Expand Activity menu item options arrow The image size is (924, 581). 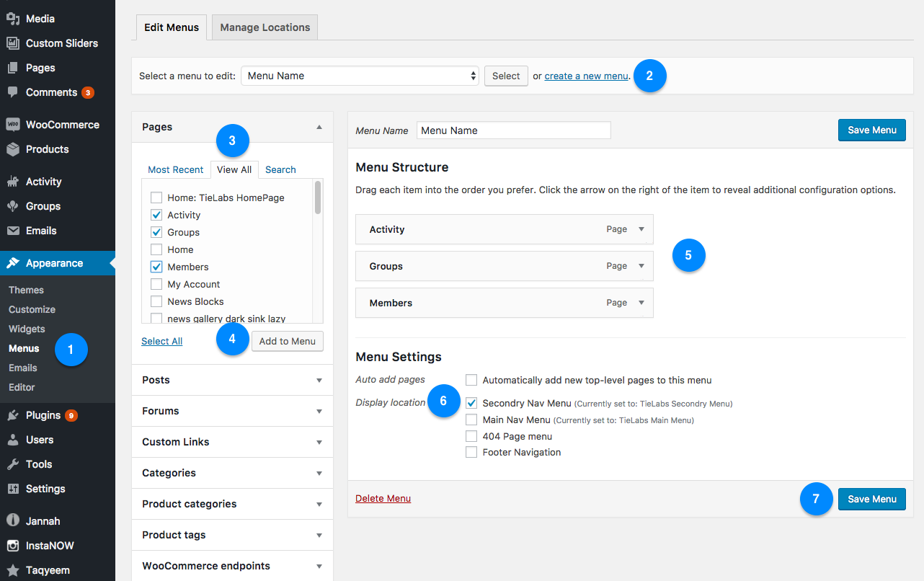(x=641, y=229)
